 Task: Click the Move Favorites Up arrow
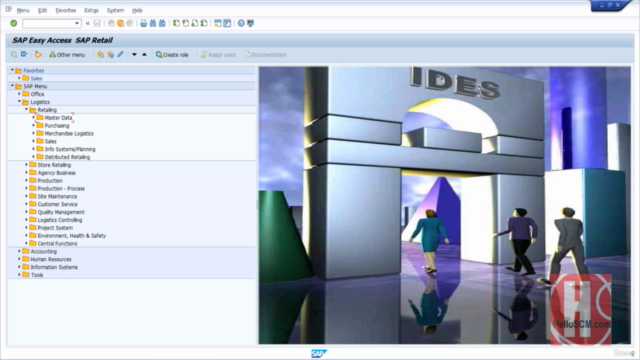(144, 54)
